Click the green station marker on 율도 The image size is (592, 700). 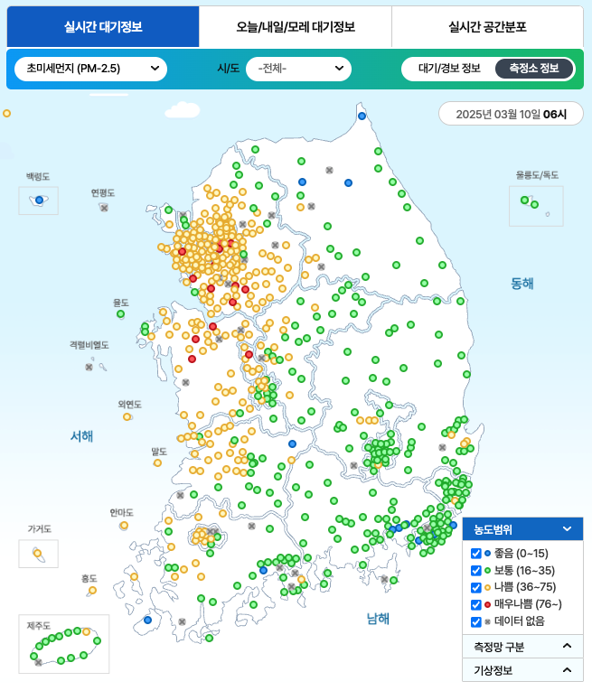120,314
